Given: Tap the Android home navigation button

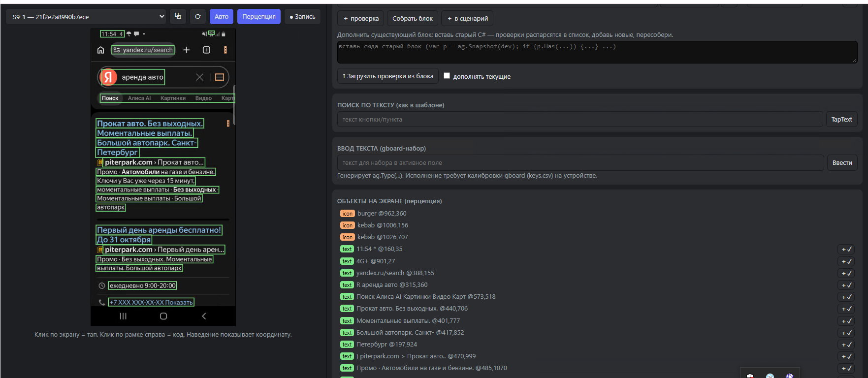Looking at the screenshot, I should point(163,316).
